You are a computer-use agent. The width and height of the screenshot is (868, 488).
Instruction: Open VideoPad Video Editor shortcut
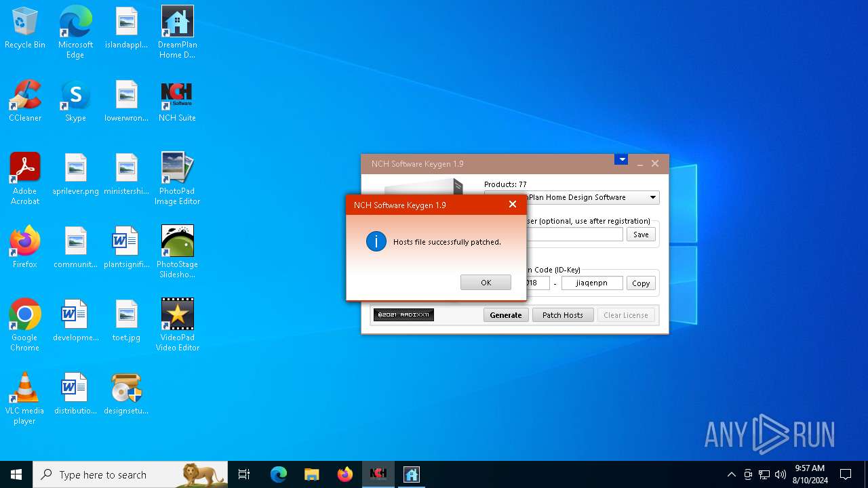[x=177, y=325]
